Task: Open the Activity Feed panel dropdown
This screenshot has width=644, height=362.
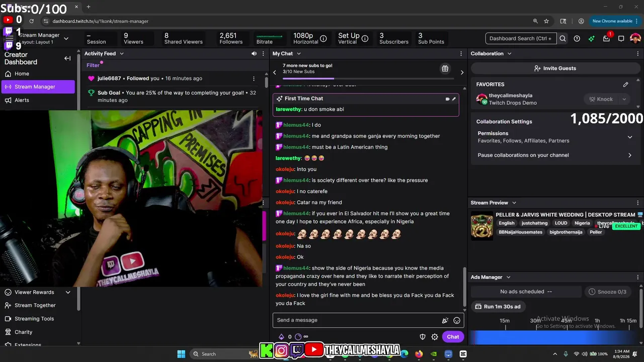Action: [121, 53]
